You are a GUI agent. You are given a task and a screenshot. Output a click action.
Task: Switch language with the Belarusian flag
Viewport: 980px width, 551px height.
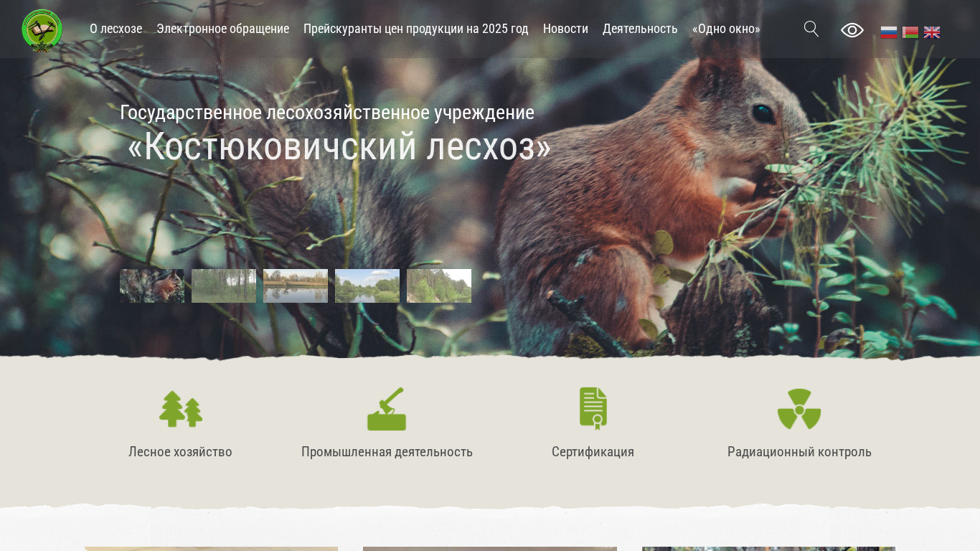(x=910, y=32)
